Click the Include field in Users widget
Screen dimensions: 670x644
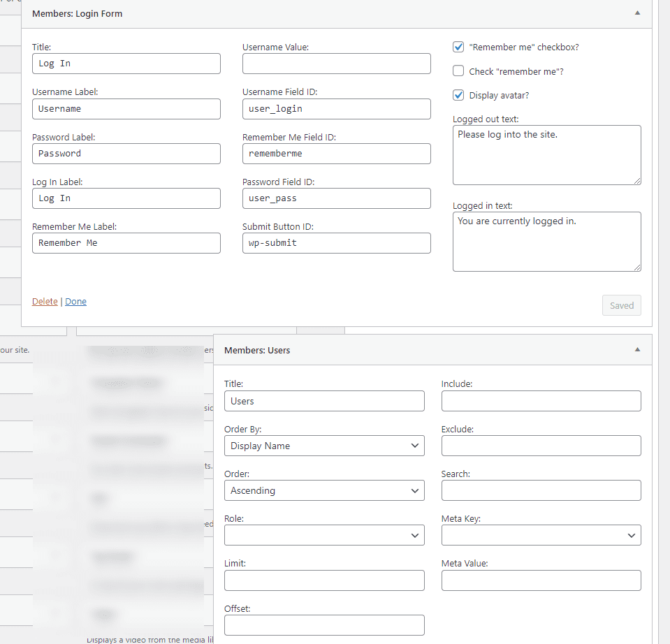click(541, 401)
